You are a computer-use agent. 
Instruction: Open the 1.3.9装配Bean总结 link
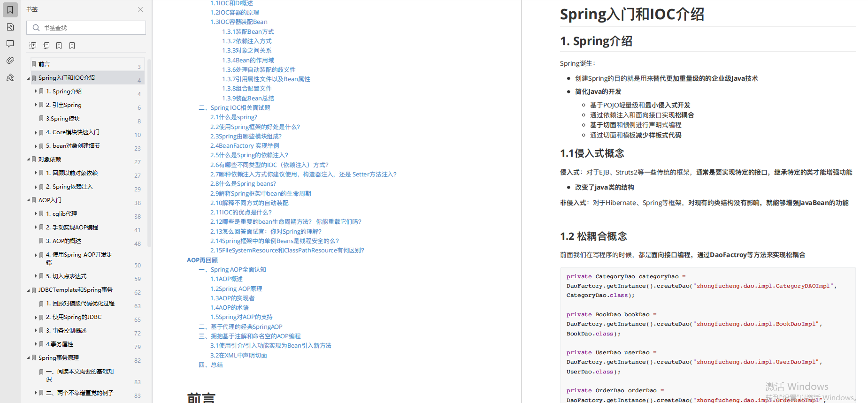pyautogui.click(x=248, y=99)
